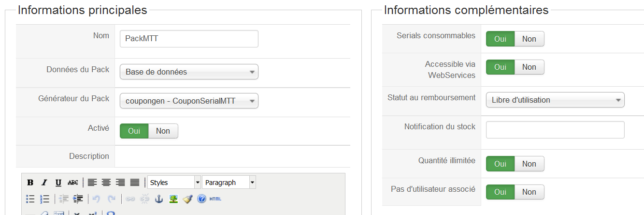The height and width of the screenshot is (215, 644).
Task: Open the Données du Pack dropdown
Action: pyautogui.click(x=189, y=72)
